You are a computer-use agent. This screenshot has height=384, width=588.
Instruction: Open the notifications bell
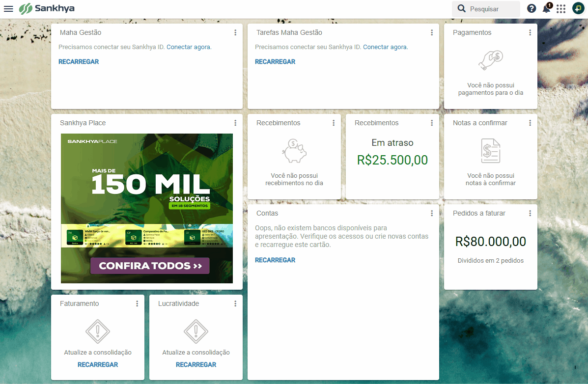tap(546, 9)
